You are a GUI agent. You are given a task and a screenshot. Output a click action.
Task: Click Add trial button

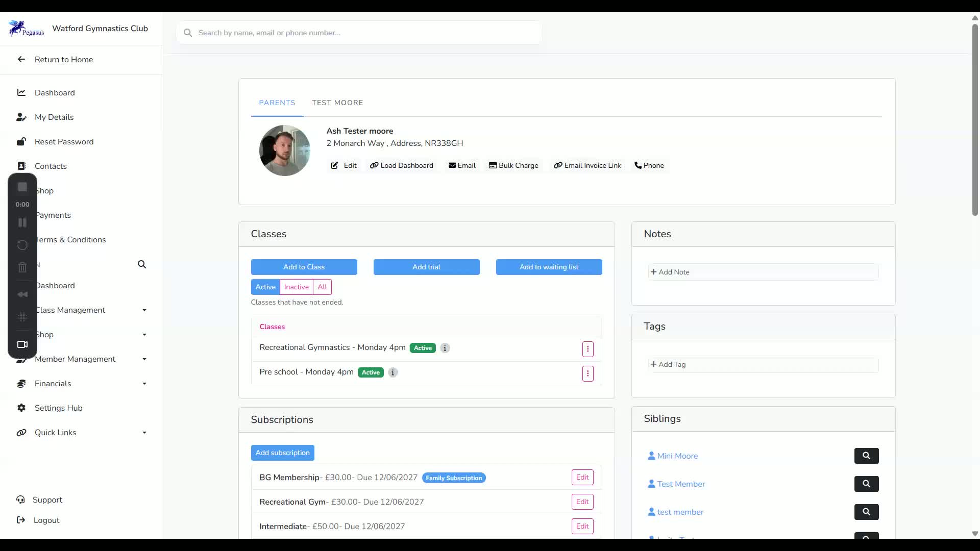[x=426, y=267]
